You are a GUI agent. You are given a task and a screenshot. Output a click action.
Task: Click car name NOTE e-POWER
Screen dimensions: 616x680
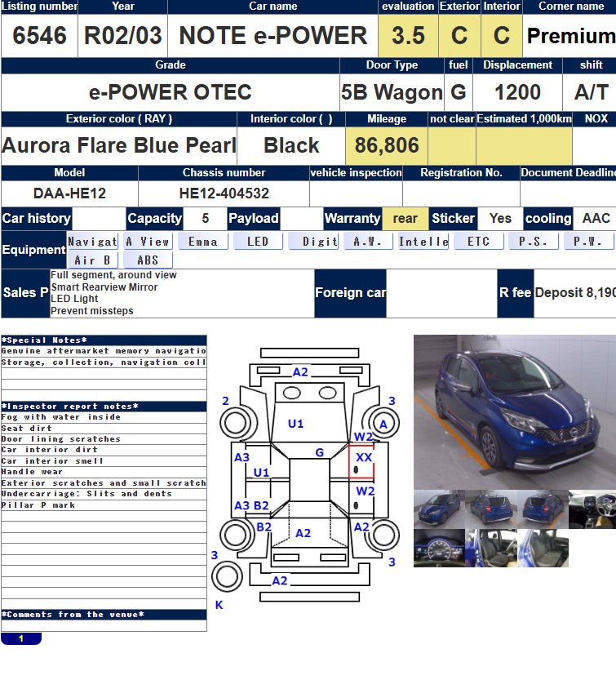(273, 36)
